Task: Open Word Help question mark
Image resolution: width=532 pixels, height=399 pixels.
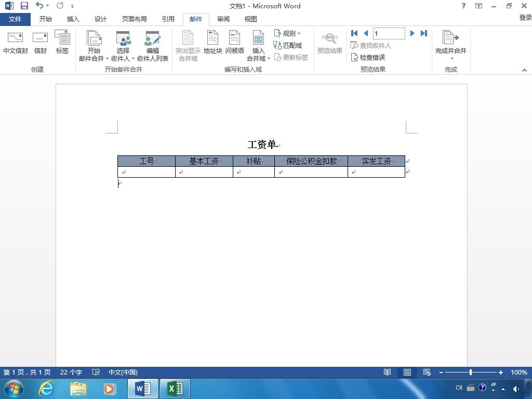Action: (x=463, y=5)
